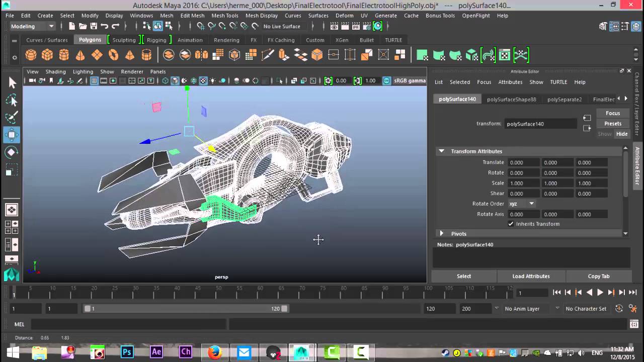Click the Polygon Torus shelf icon
This screenshot has width=644, height=362.
click(x=114, y=55)
